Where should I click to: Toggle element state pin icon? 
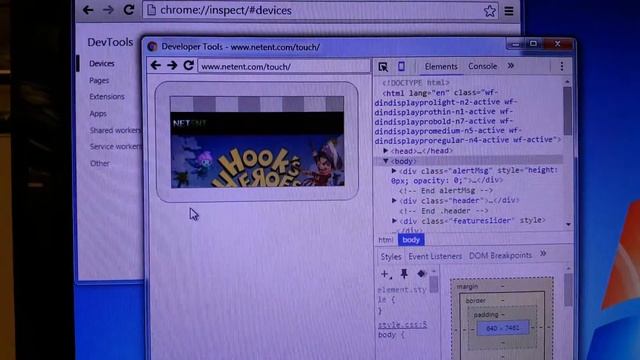pos(404,274)
